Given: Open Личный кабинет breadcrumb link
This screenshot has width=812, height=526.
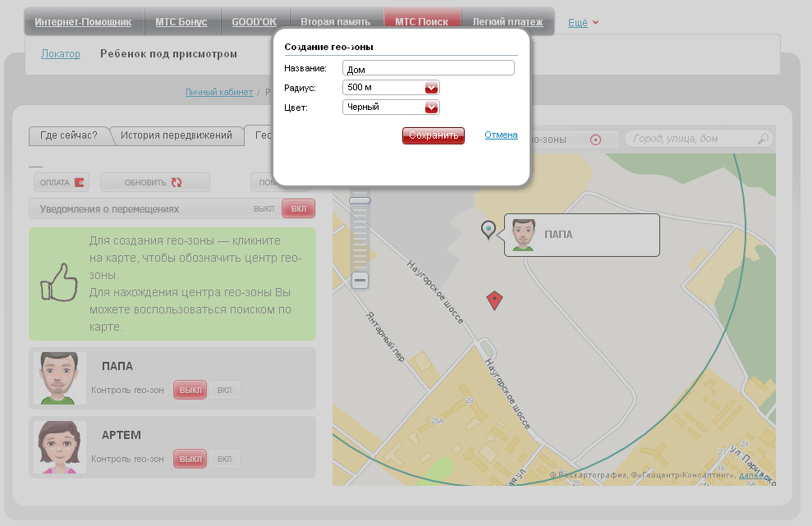Looking at the screenshot, I should (x=219, y=92).
